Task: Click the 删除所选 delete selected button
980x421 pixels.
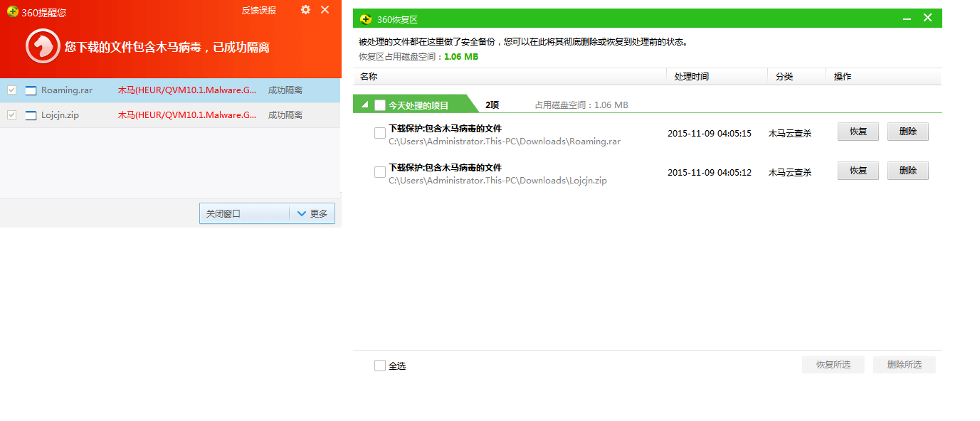Action: (905, 365)
